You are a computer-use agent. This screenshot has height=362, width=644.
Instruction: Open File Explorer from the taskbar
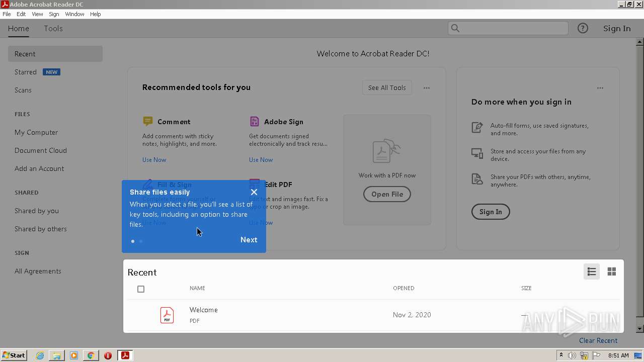pyautogui.click(x=57, y=355)
